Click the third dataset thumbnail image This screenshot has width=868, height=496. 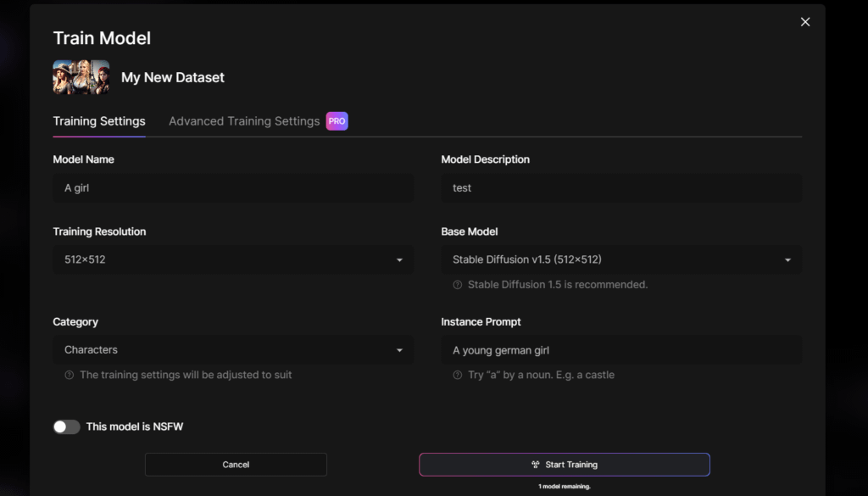[x=100, y=77]
